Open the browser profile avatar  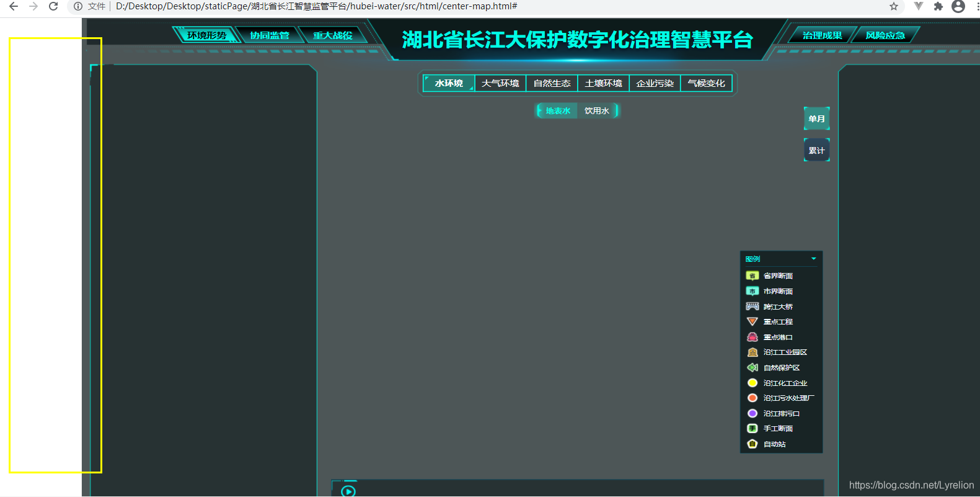(x=958, y=6)
